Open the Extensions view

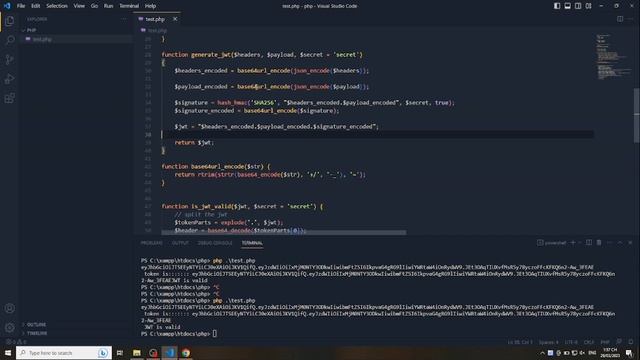coord(10,98)
